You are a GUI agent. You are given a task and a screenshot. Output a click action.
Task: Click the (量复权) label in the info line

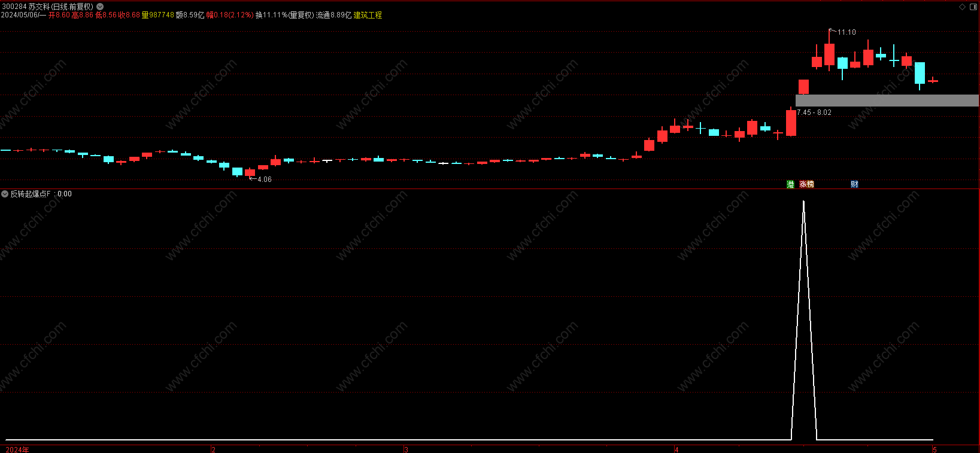click(301, 15)
